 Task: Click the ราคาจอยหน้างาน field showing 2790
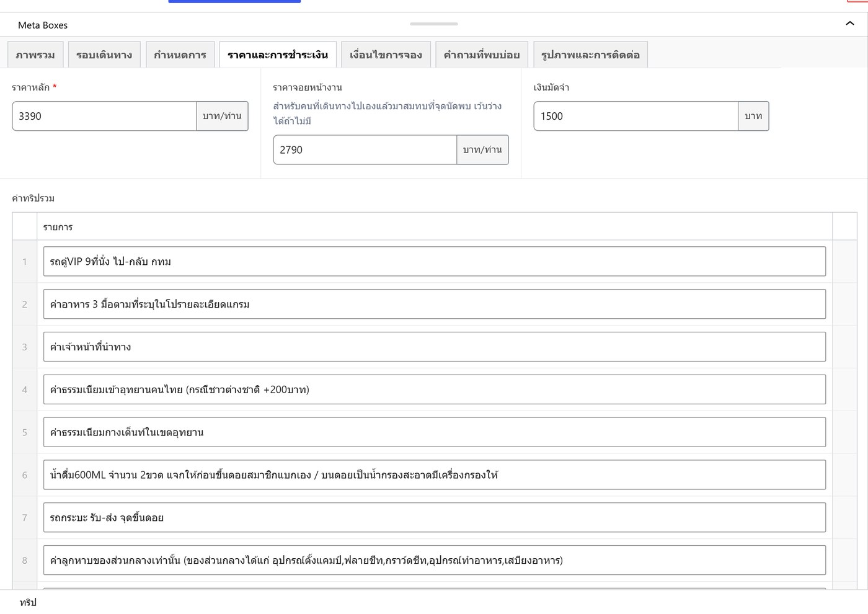[x=365, y=149]
